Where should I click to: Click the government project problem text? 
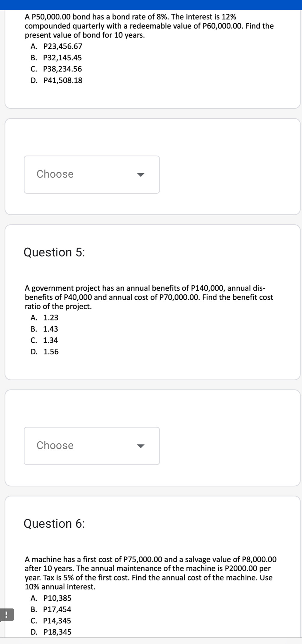tap(149, 297)
